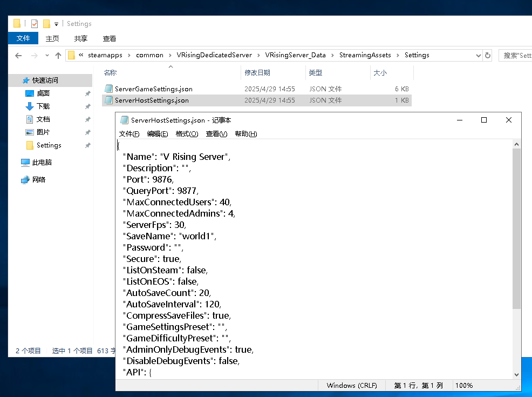
Task: Select 快速访问 in navigation pane
Action: [45, 80]
